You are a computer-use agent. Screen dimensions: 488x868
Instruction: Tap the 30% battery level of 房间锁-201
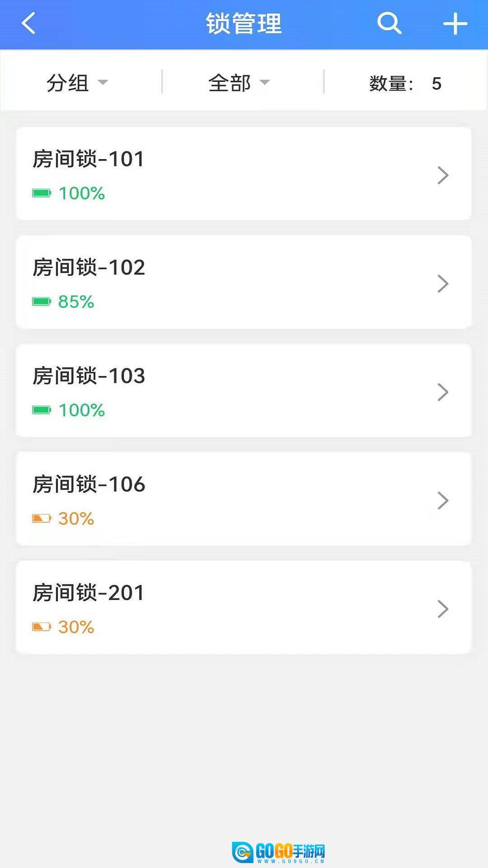(x=76, y=627)
